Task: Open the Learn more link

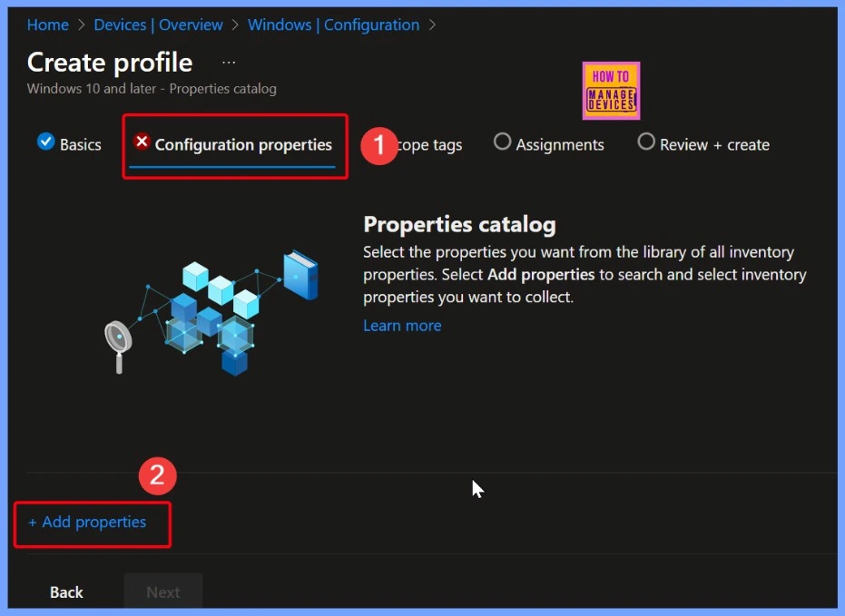Action: tap(402, 325)
